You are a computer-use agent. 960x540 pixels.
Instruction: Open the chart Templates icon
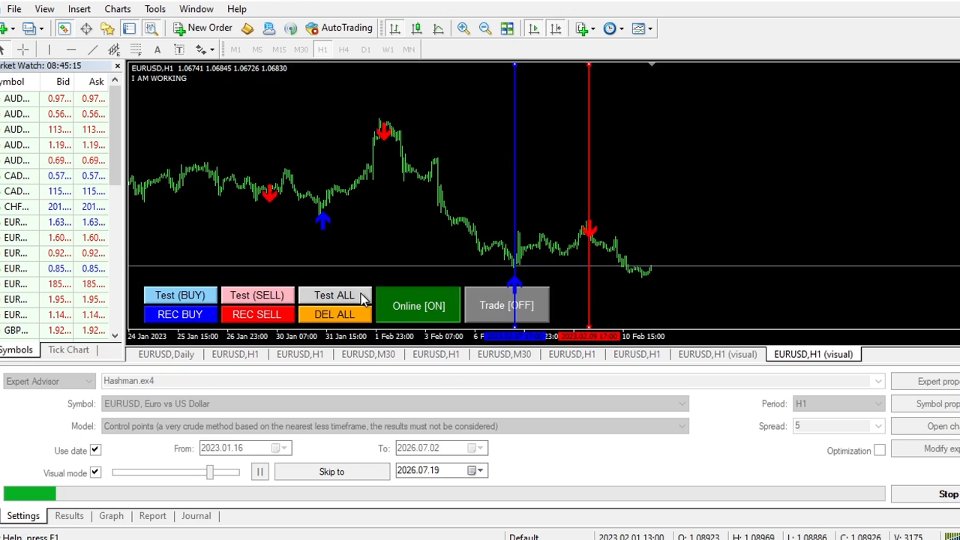tap(642, 28)
